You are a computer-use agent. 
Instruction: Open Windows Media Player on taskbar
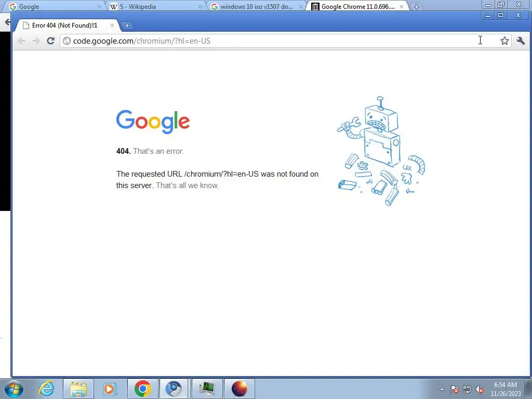pos(110,389)
